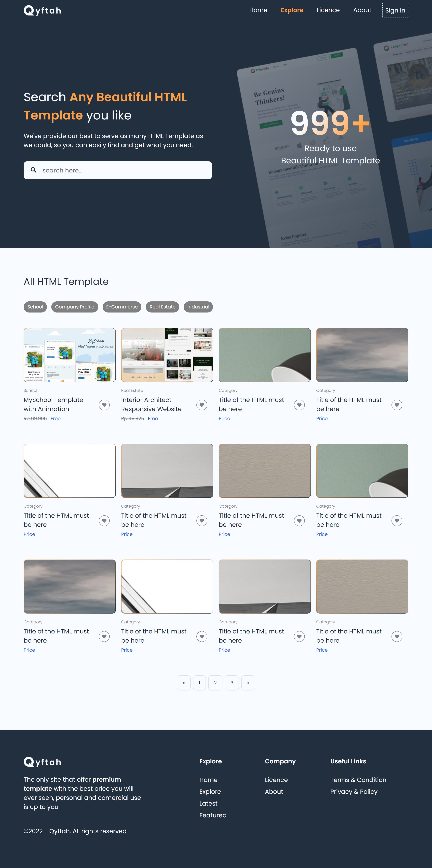Click the 'Free' price on MySchool card
This screenshot has height=868, width=432.
56,418
